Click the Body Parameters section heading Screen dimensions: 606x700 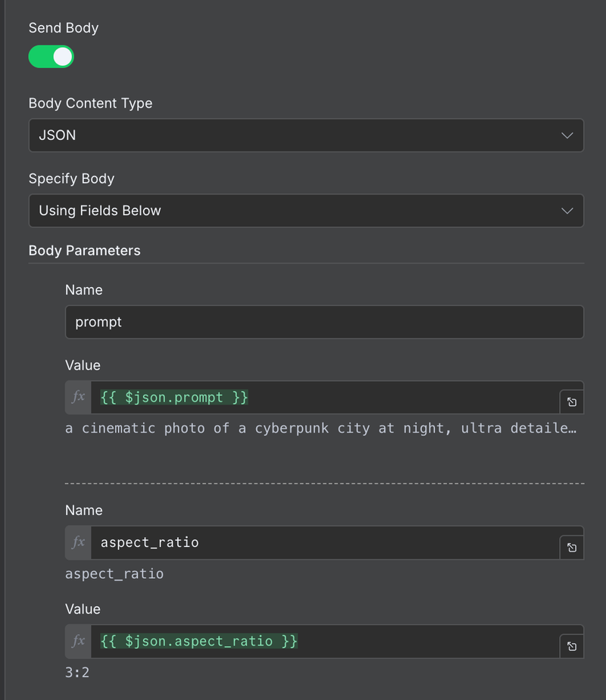[85, 251]
